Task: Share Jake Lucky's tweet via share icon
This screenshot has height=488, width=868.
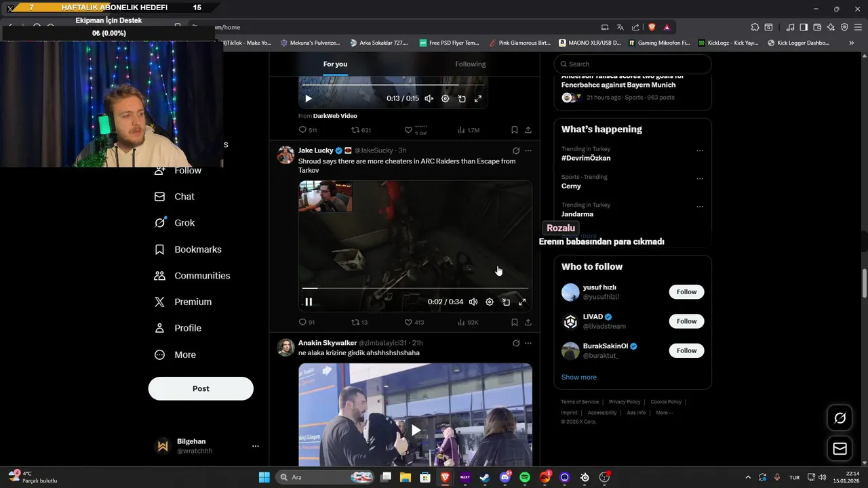Action: [528, 322]
